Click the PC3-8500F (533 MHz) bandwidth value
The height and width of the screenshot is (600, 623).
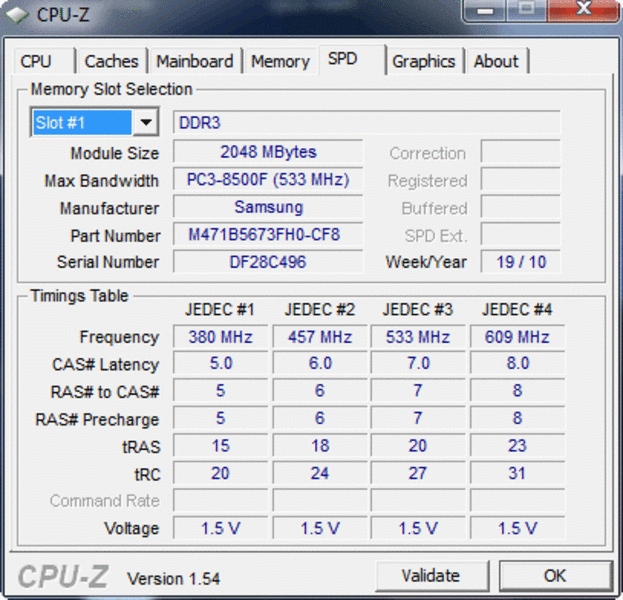point(268,179)
